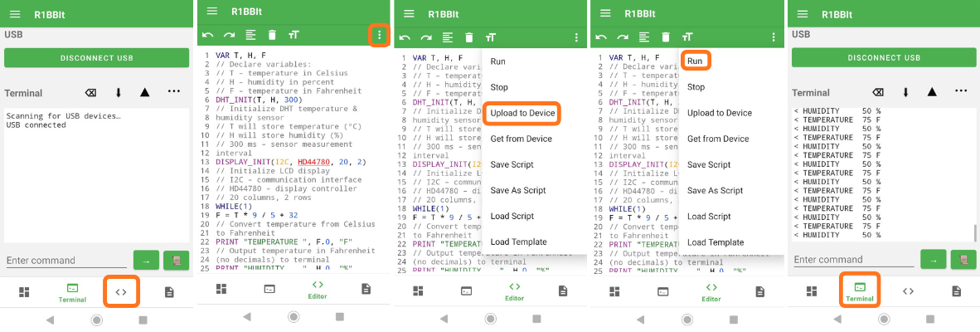Click undo in the second screen's editor toolbar
980x332 pixels.
(207, 35)
